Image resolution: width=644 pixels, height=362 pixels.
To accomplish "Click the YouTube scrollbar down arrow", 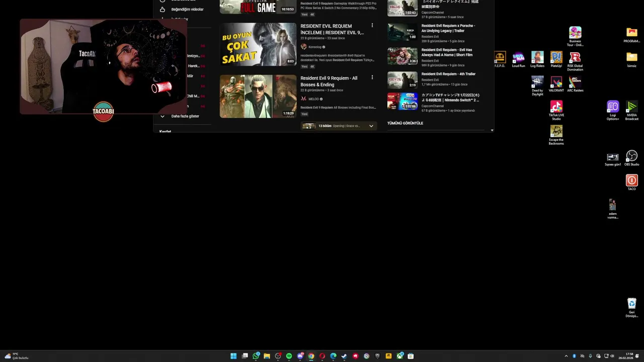I will pos(492,130).
